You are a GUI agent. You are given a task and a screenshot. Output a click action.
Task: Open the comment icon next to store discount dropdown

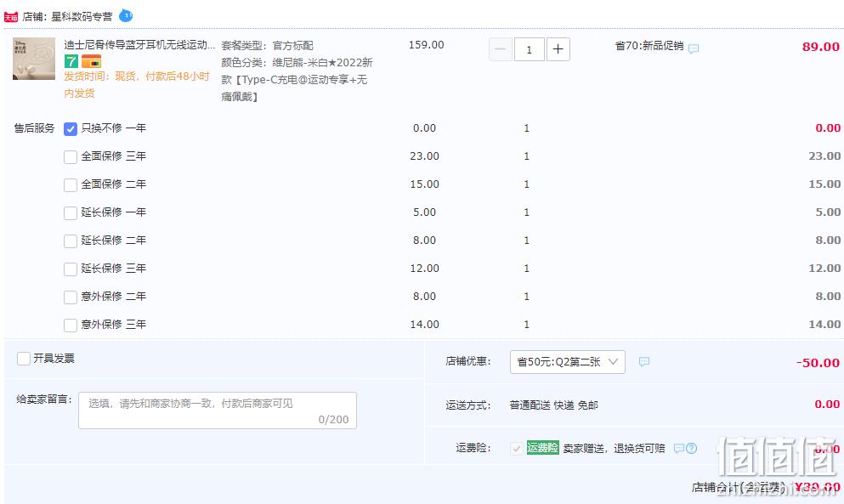click(643, 362)
